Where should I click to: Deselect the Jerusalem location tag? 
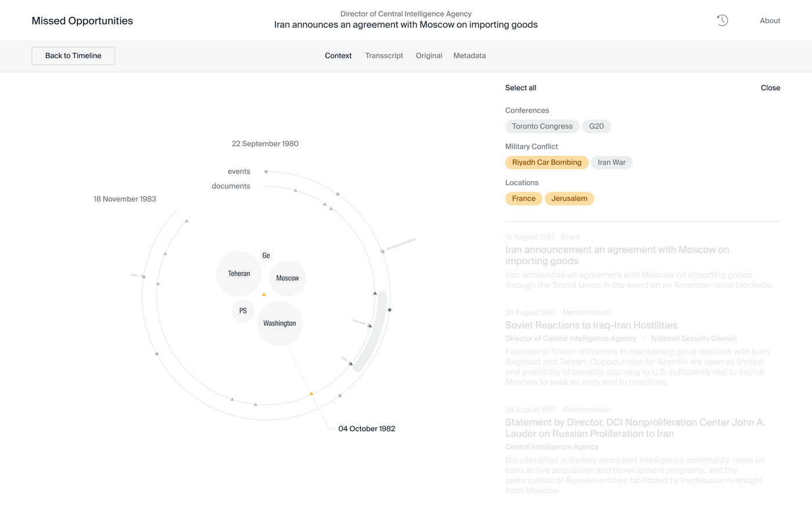(x=569, y=199)
